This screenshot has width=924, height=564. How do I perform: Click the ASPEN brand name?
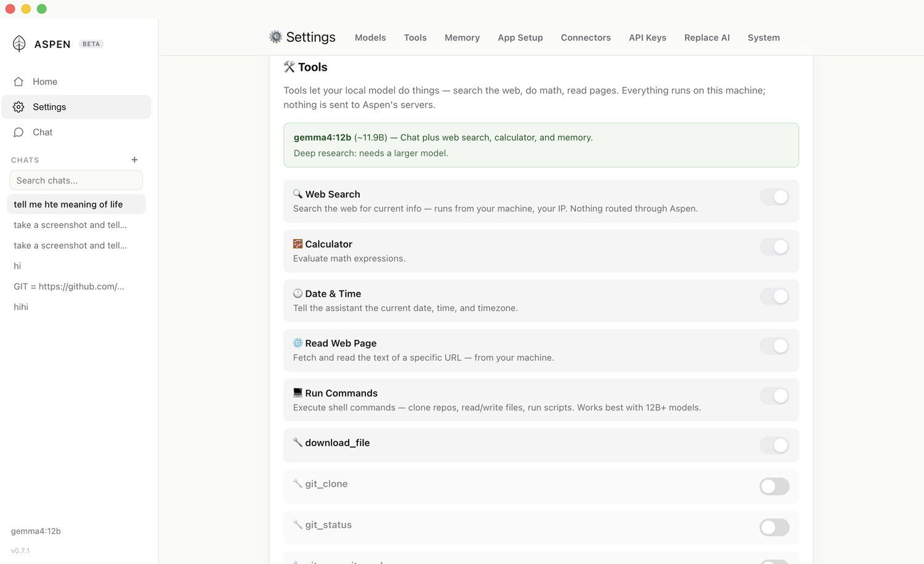coord(52,44)
